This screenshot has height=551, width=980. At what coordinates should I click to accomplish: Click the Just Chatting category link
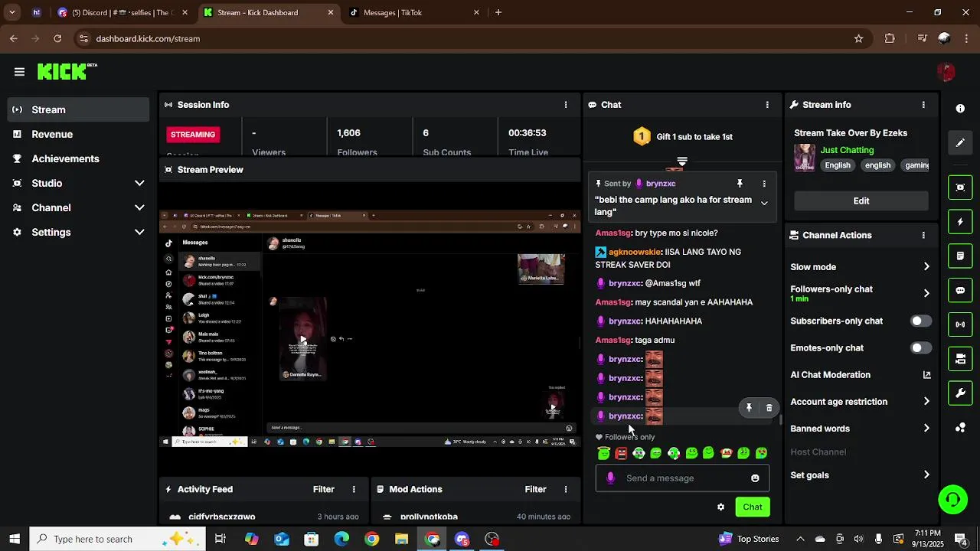(x=847, y=150)
